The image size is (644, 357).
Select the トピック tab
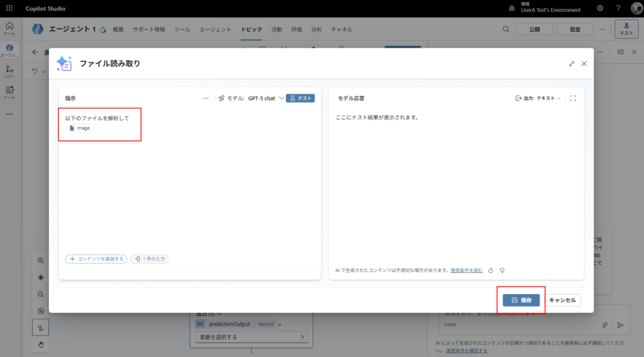coord(252,29)
